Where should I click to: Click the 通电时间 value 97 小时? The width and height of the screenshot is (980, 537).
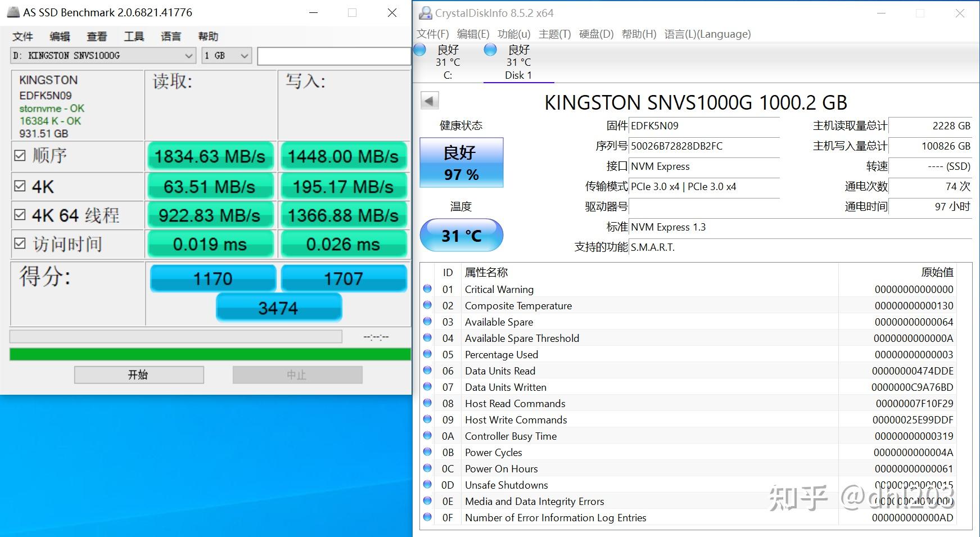point(952,207)
